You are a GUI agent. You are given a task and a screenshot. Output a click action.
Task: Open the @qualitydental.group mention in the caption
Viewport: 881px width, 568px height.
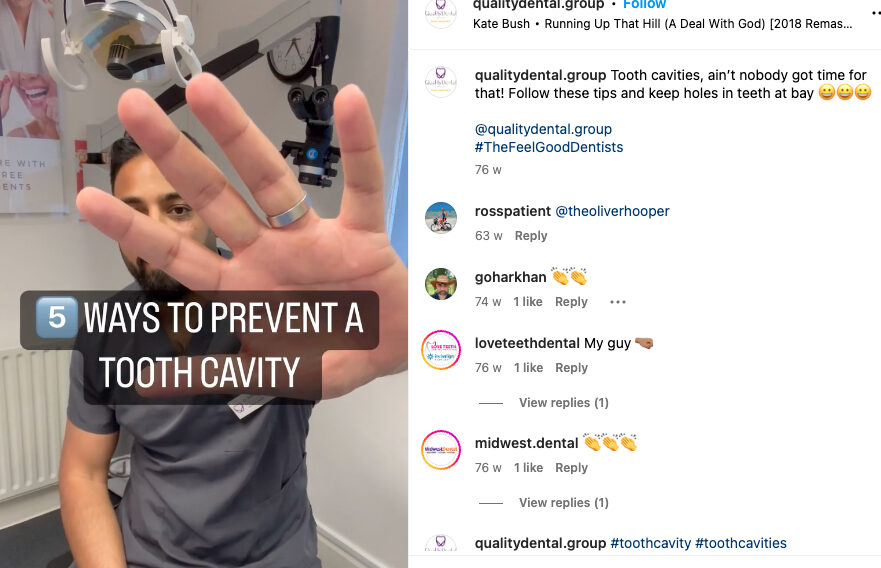(x=543, y=129)
